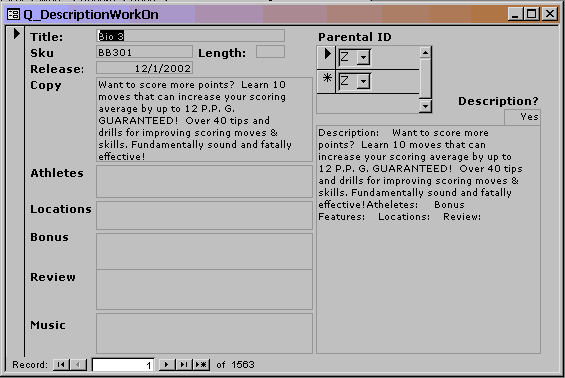The image size is (565, 378).
Task: Click the empty Review field
Action: pyautogui.click(x=204, y=290)
